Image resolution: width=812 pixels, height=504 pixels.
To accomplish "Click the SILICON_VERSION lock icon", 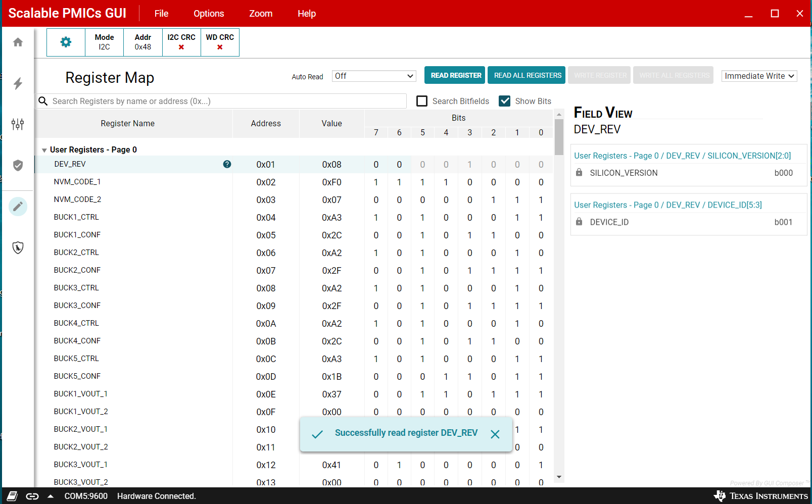I will 579,173.
